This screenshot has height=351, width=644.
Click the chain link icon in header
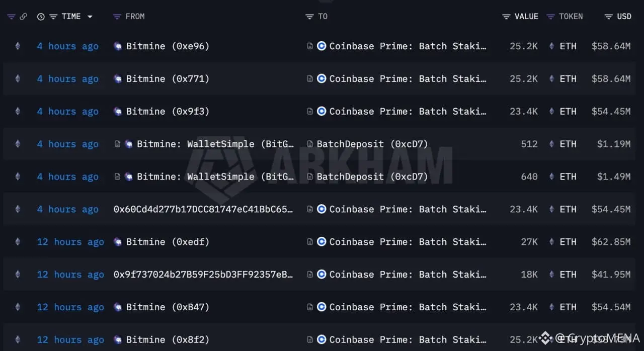(23, 17)
